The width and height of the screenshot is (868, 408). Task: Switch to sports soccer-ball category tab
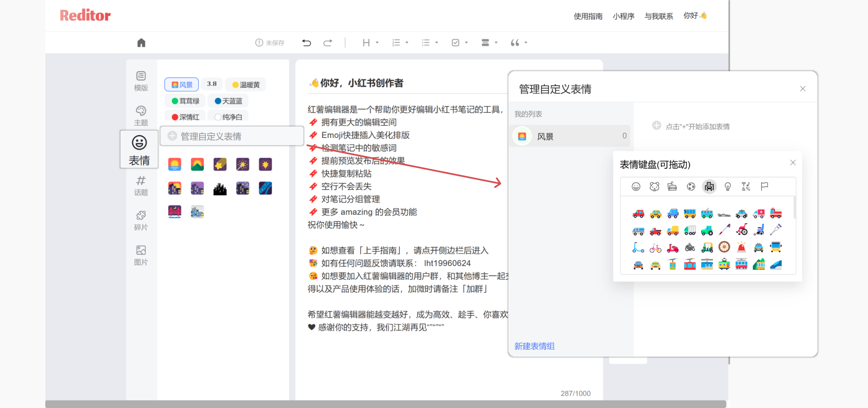click(x=691, y=186)
